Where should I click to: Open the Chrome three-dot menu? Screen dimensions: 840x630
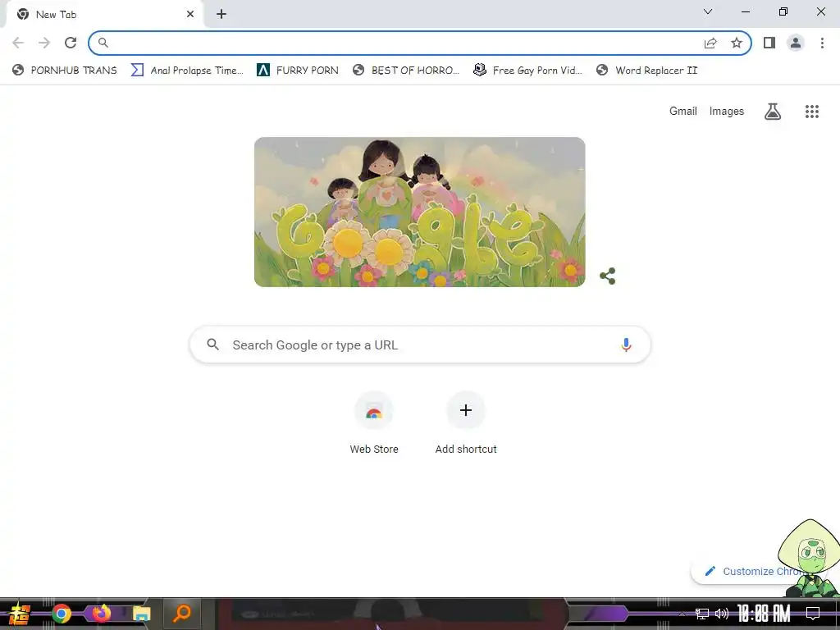point(822,43)
